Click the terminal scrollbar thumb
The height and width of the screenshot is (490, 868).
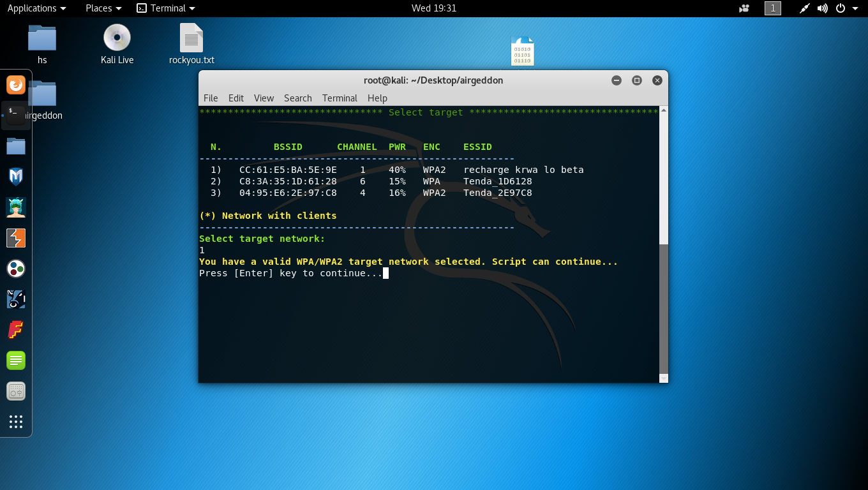(663, 308)
